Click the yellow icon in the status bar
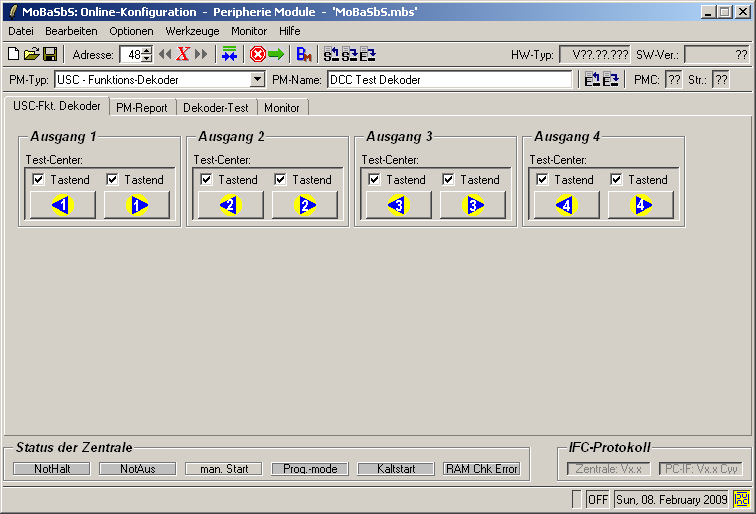The image size is (756, 514). (742, 498)
